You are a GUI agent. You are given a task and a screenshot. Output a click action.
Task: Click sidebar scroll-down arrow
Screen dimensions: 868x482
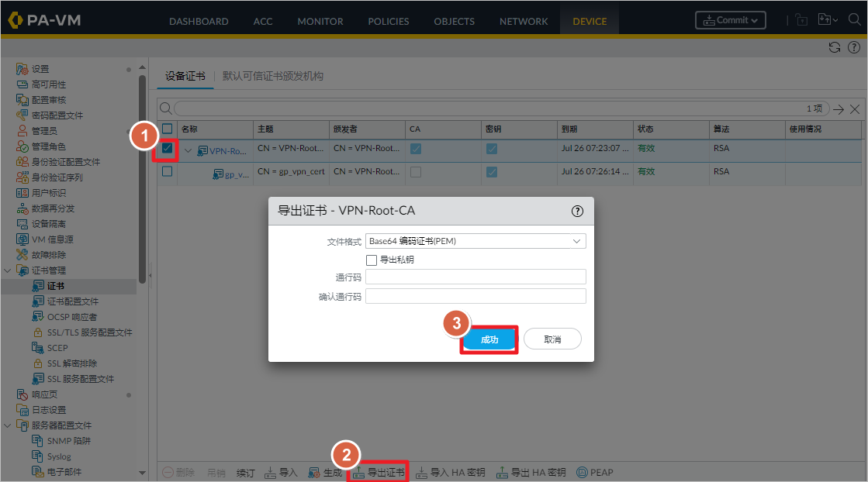pyautogui.click(x=142, y=473)
